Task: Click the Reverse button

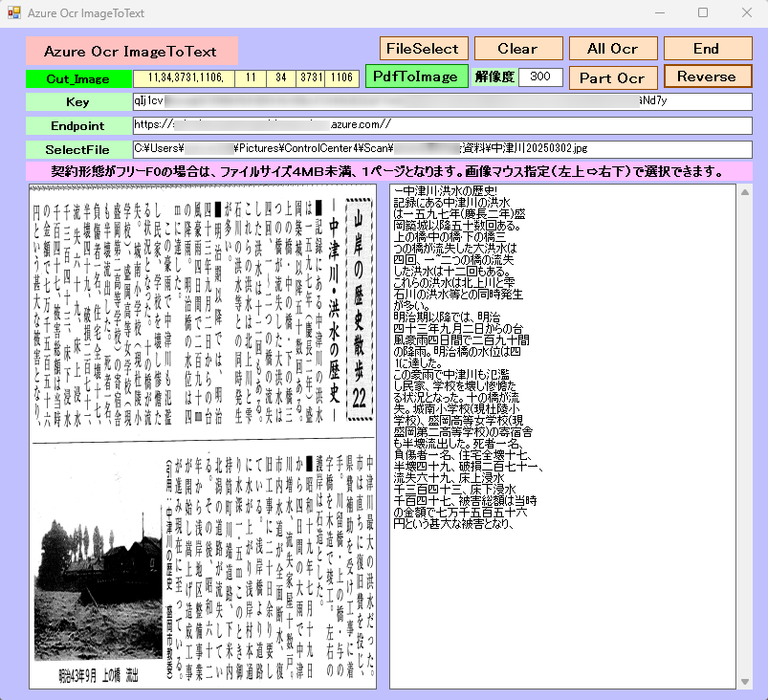Action: point(707,77)
